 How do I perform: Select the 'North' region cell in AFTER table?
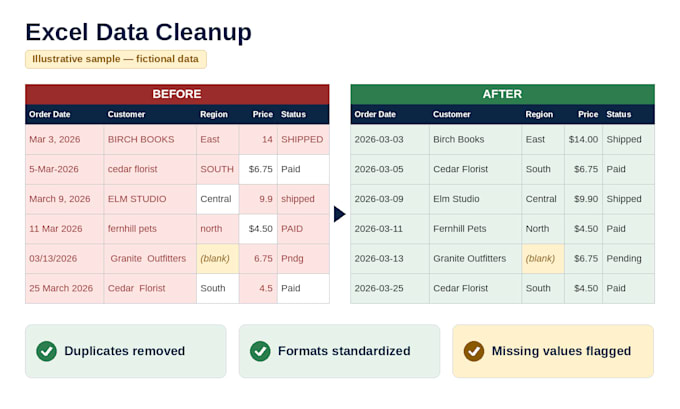pos(543,229)
